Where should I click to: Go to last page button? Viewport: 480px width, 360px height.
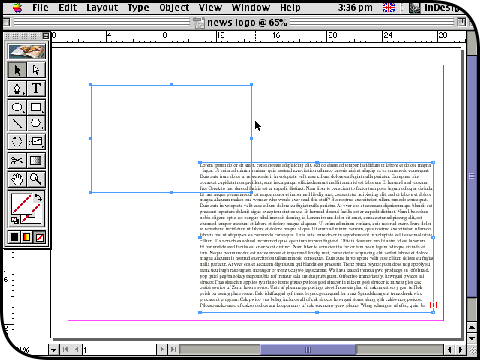coord(173,349)
